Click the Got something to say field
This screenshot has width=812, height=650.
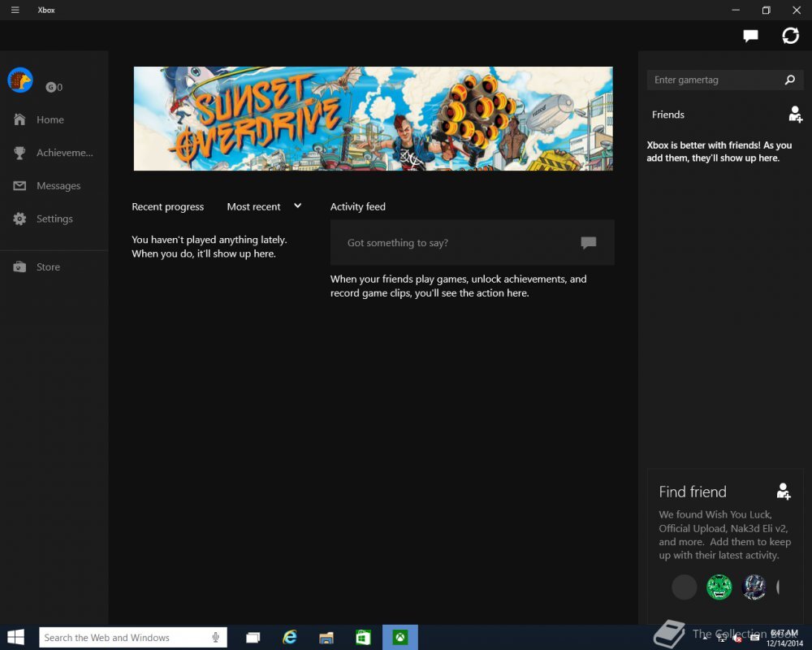pyautogui.click(x=455, y=242)
